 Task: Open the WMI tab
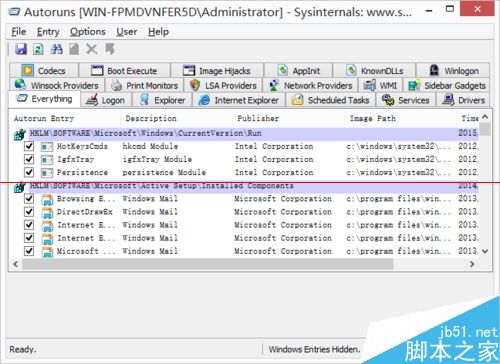(x=380, y=85)
